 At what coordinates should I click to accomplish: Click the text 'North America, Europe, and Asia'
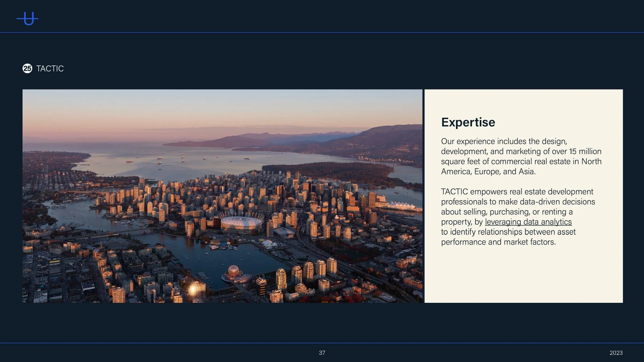(x=488, y=172)
